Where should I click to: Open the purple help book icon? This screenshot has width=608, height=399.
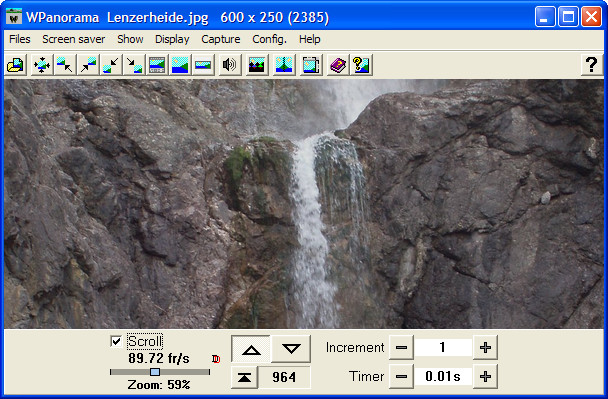pyautogui.click(x=338, y=65)
